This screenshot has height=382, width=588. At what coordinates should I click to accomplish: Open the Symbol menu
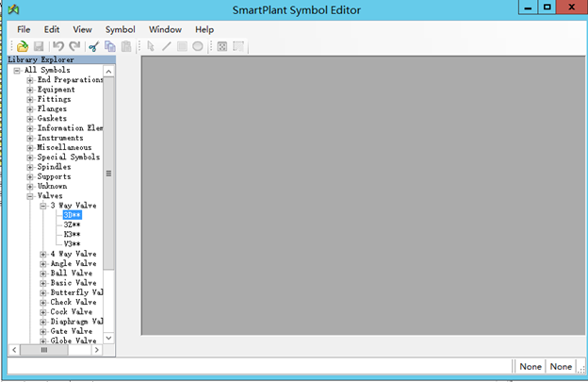point(120,29)
